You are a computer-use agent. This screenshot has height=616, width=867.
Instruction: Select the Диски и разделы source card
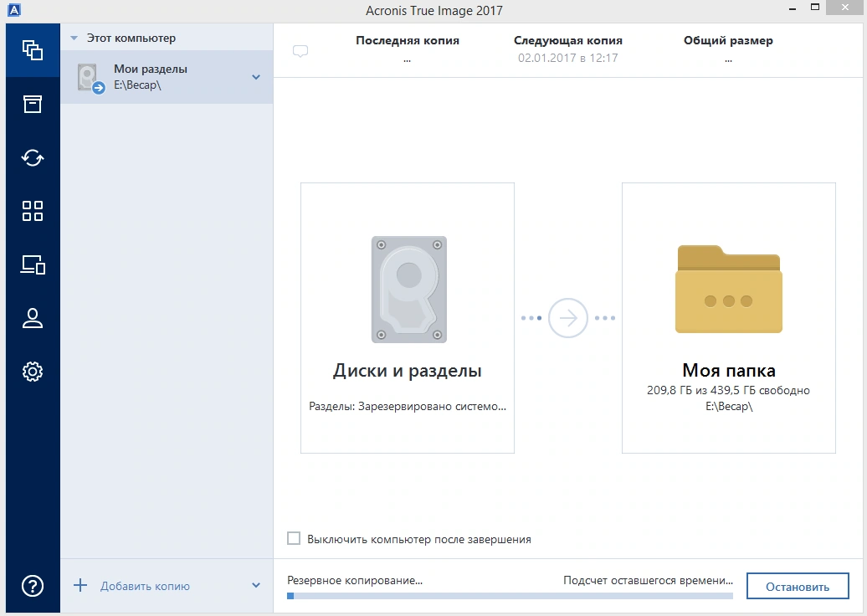point(408,318)
